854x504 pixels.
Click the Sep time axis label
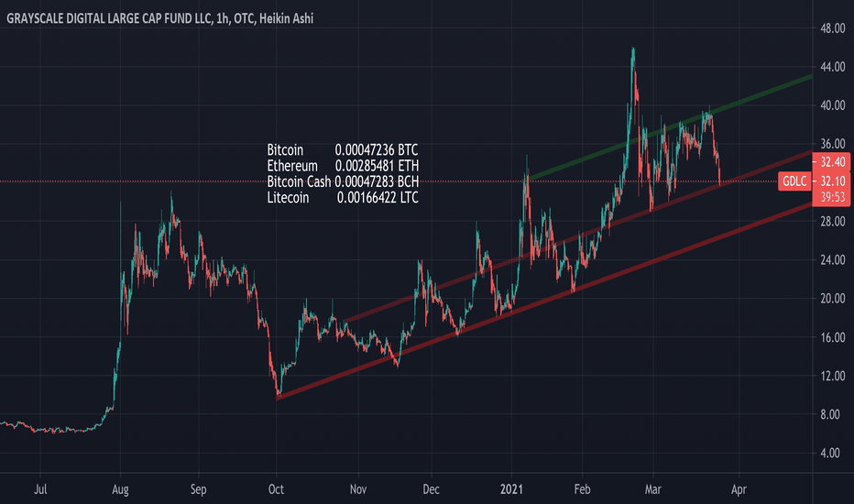tap(198, 489)
